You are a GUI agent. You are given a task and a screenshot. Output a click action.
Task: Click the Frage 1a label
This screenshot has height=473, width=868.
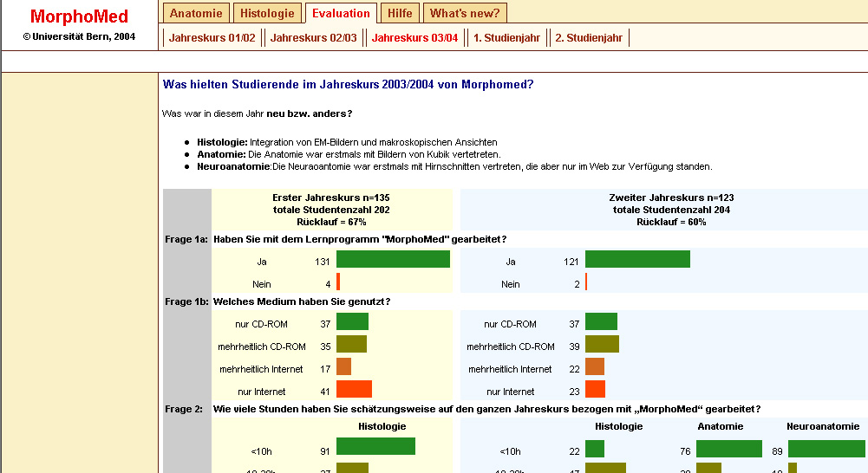[186, 240]
